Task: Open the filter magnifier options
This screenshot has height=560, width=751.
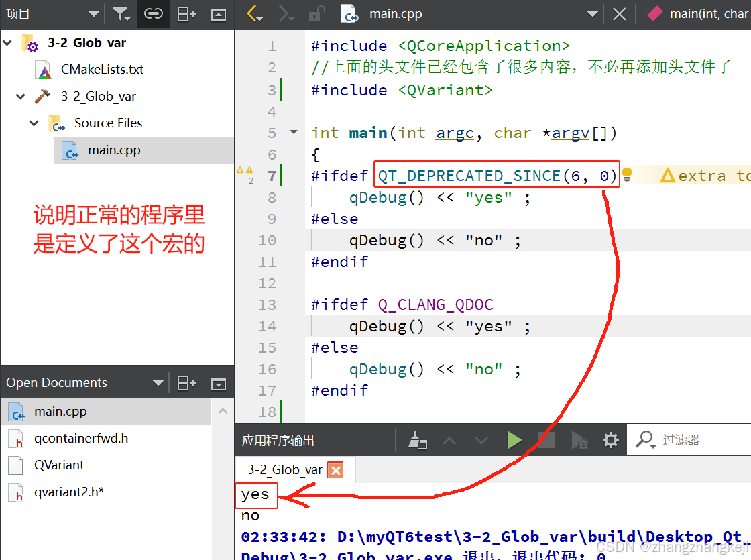Action: point(645,439)
